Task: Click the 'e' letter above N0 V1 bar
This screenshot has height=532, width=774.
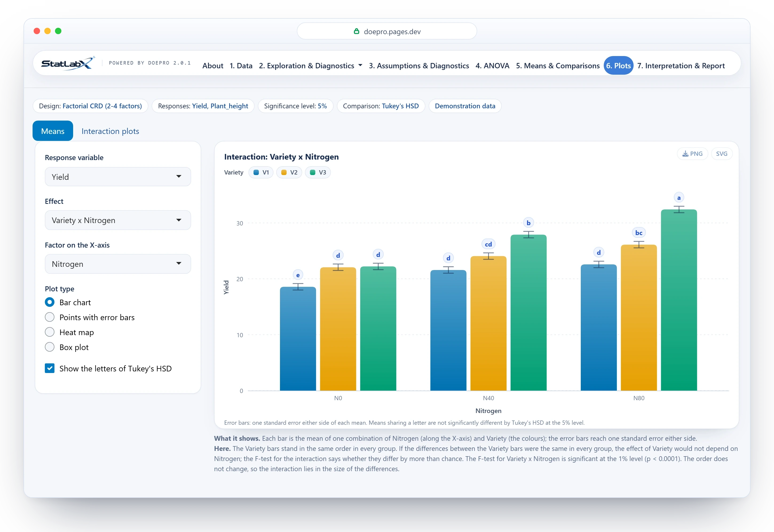Action: 298,275
